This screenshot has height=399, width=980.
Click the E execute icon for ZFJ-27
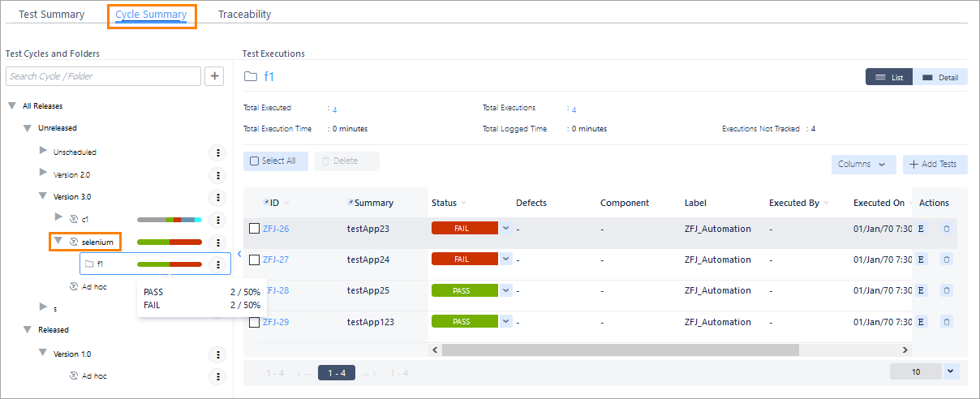point(921,260)
